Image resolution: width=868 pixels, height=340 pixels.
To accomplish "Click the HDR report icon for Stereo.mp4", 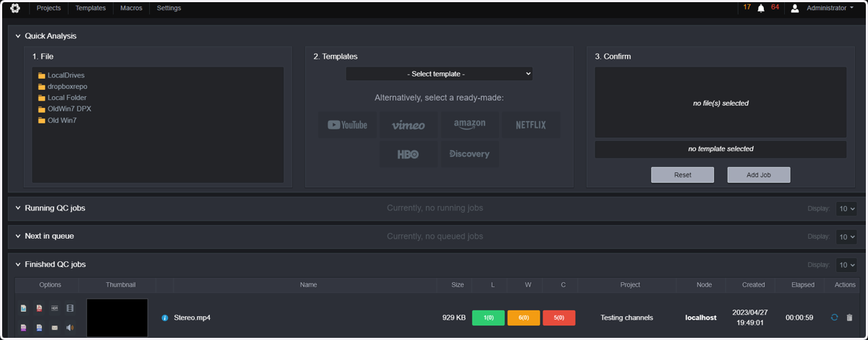I will click(54, 308).
